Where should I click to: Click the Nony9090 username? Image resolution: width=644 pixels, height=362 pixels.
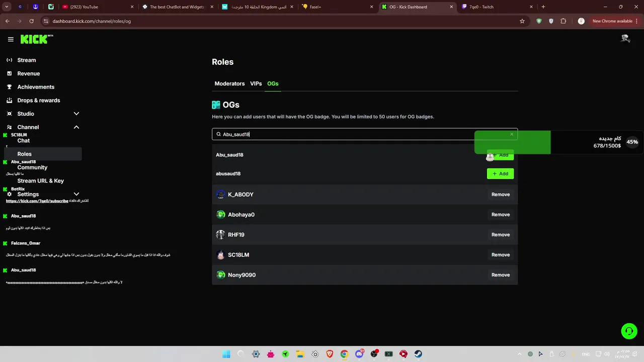(242, 275)
